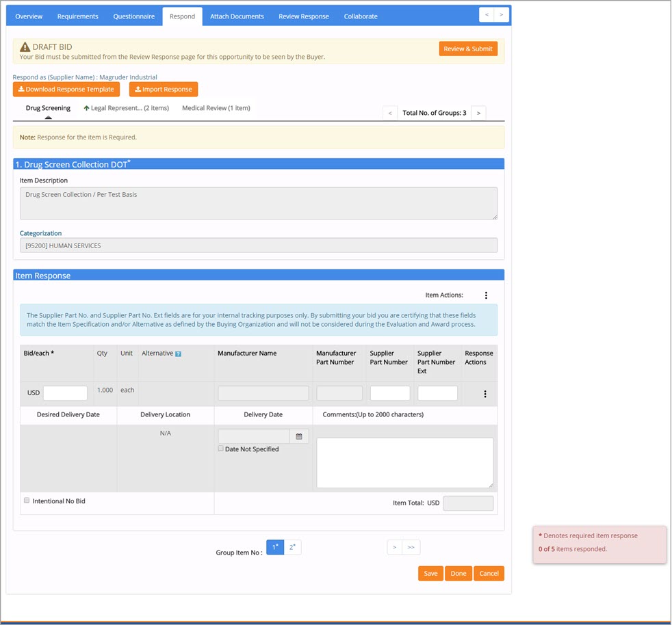This screenshot has height=625, width=672.
Task: Click Download Response Template button
Action: pos(66,90)
